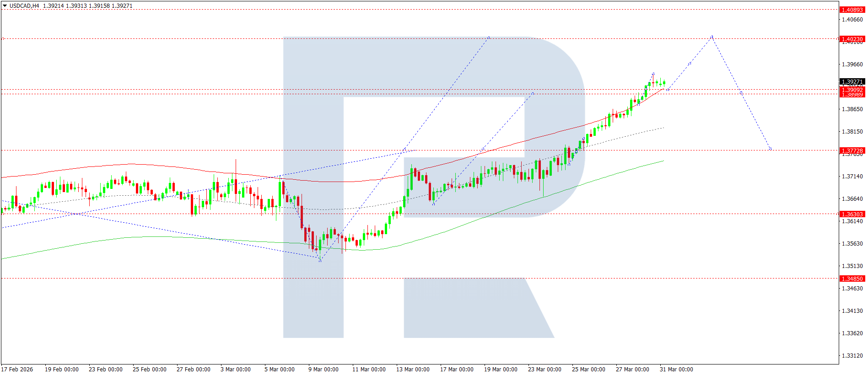This screenshot has width=868, height=375.
Task: Select the 1.40893 red price level label
Action: pyautogui.click(x=852, y=10)
